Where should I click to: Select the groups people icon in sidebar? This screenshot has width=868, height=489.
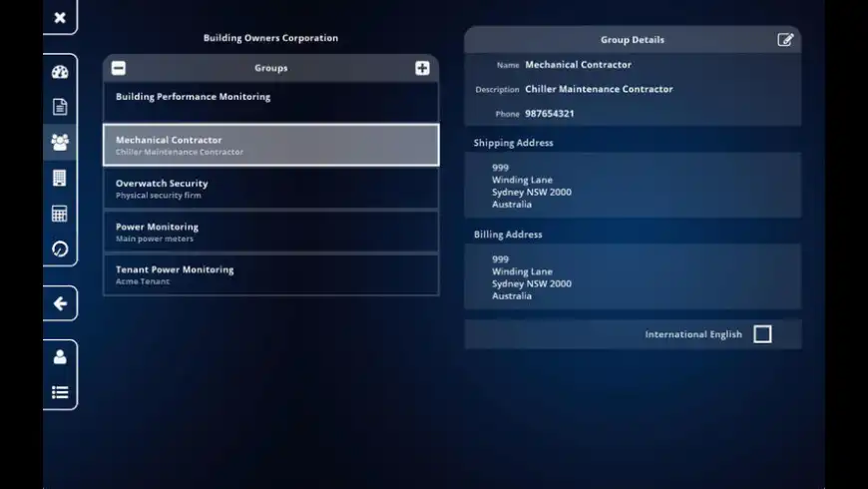pyautogui.click(x=60, y=143)
